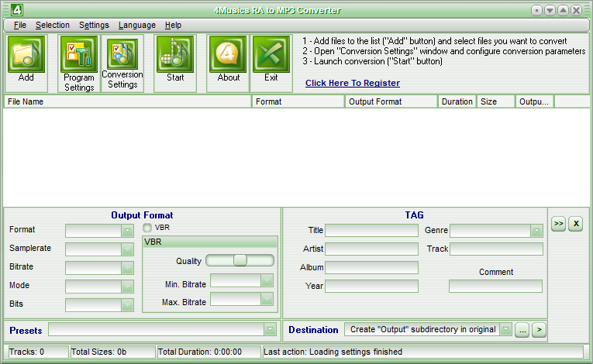Toggle the VBR checkbox
The width and height of the screenshot is (593, 364).
pos(147,228)
